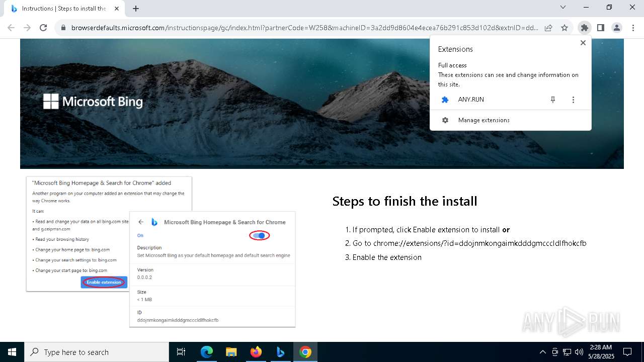Open the notification center icon
The height and width of the screenshot is (362, 644).
tap(627, 352)
